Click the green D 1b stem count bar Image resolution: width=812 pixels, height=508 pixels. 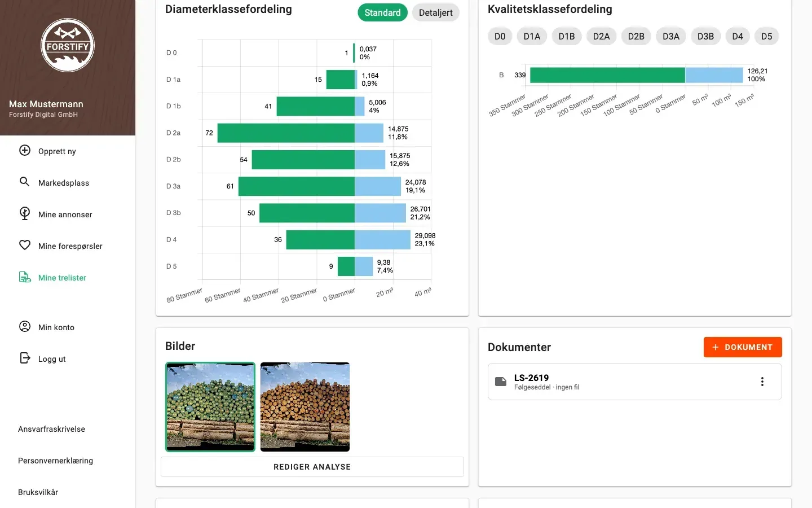316,106
